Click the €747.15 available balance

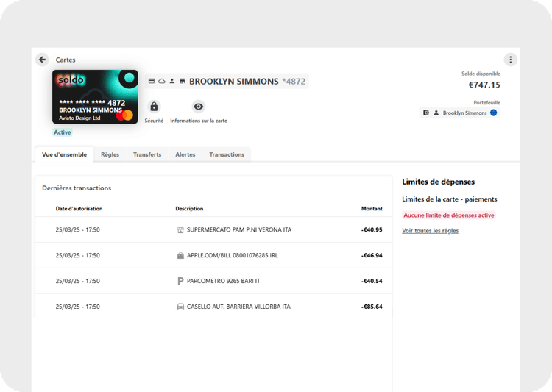coord(484,85)
